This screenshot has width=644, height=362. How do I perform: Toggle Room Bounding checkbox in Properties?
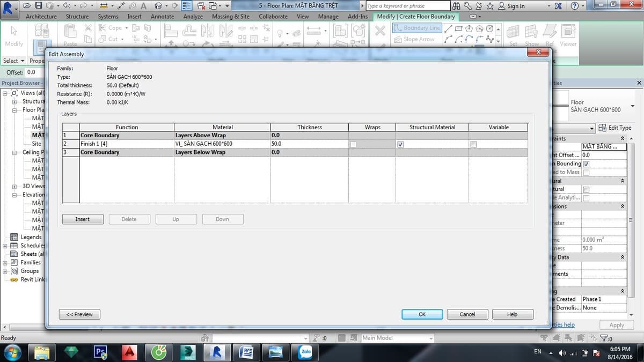coord(586,164)
